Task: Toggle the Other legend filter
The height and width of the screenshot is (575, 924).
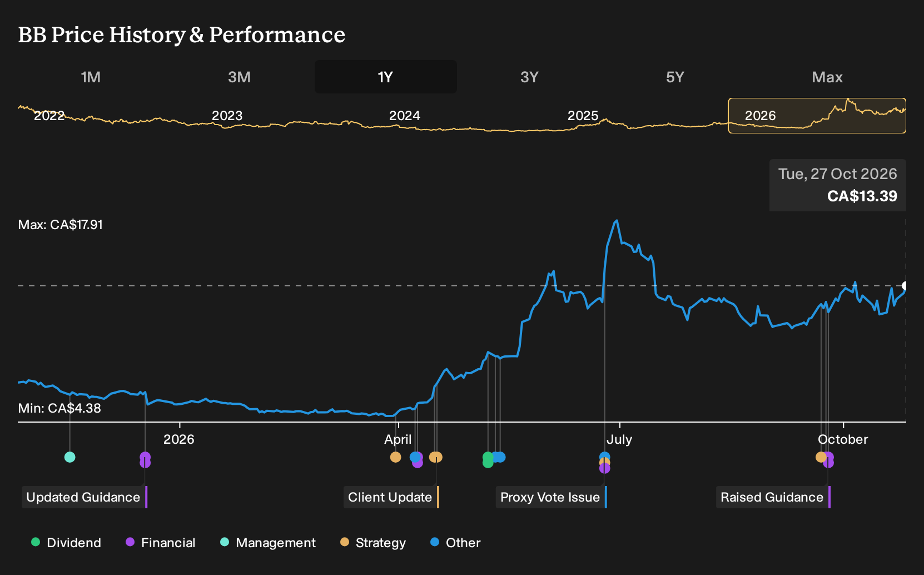Action: [455, 543]
